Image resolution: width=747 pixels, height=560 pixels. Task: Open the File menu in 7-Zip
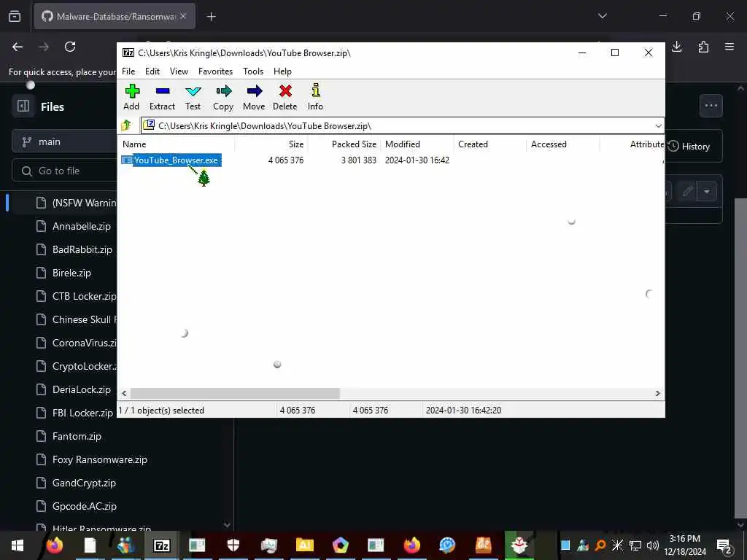(128, 71)
